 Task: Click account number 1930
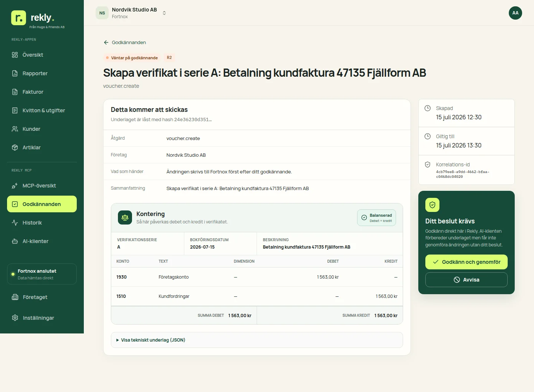122,277
